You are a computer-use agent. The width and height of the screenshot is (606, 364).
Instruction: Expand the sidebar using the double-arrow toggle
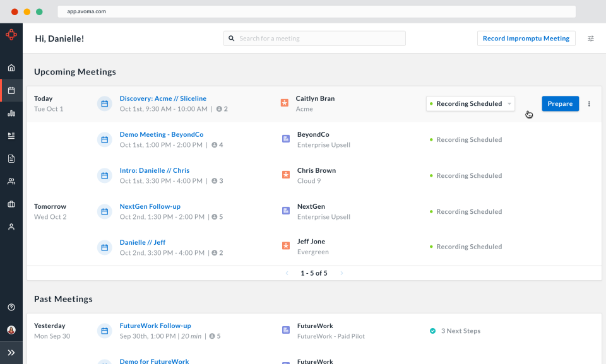(11, 352)
